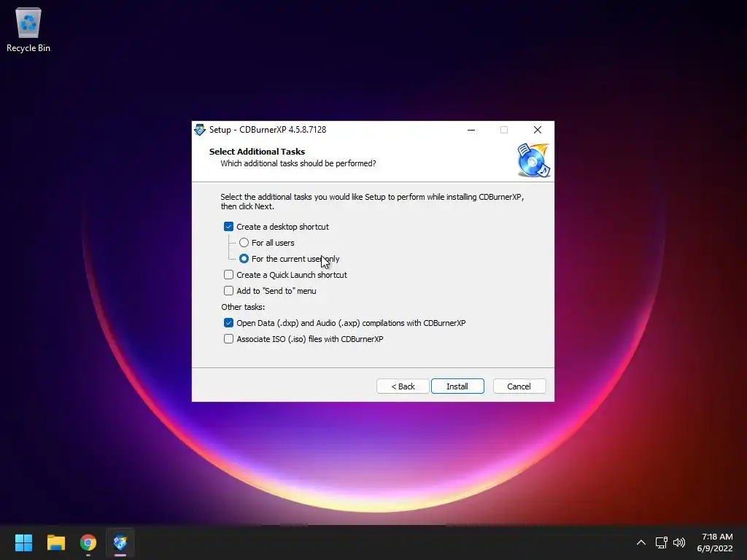Open the clock and date panel
Viewport: 747px width, 560px height.
pos(715,542)
